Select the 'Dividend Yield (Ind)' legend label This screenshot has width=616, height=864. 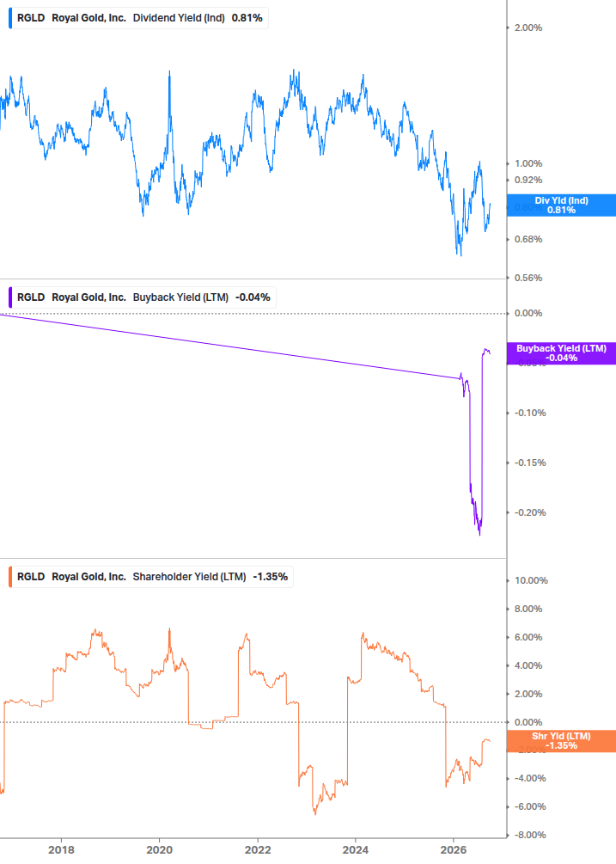tap(179, 18)
